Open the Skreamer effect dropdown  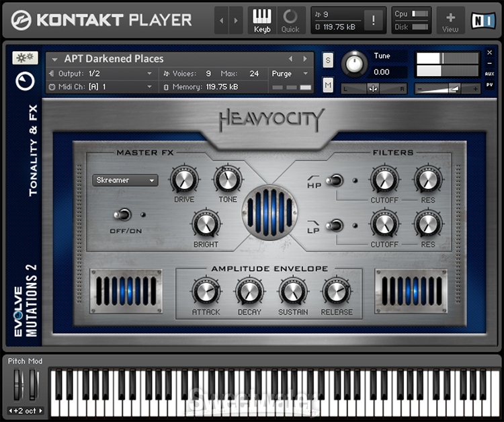[x=126, y=180]
